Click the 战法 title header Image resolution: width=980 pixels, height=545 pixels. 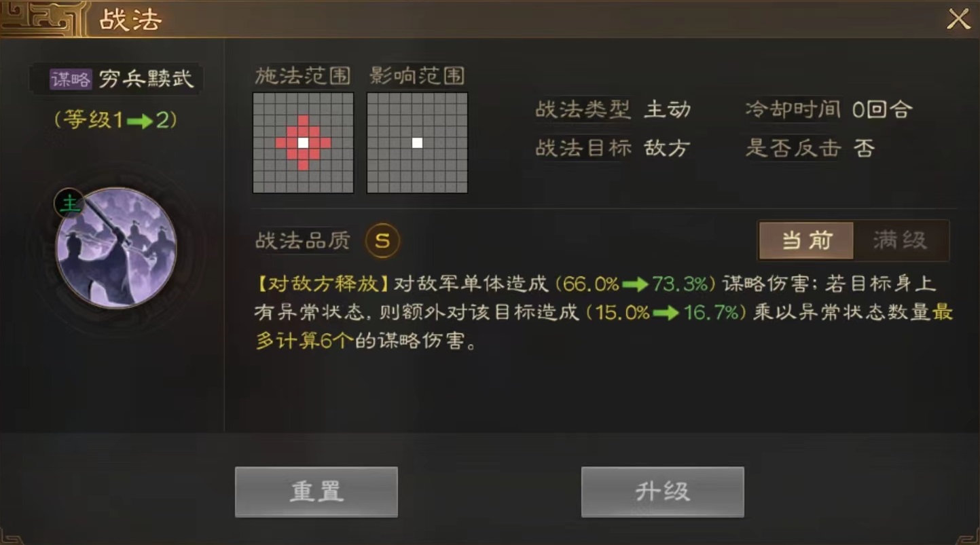coord(130,20)
